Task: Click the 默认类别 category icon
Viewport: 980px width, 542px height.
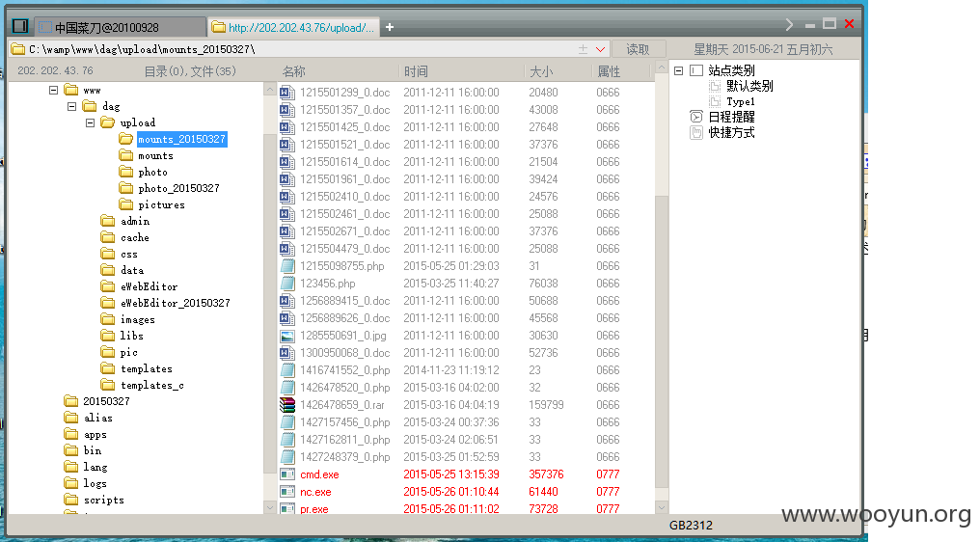Action: click(715, 86)
